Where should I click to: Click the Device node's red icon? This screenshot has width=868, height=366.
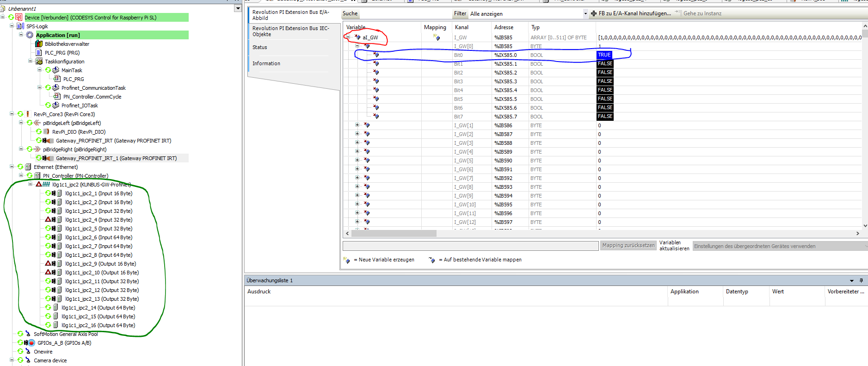click(19, 18)
